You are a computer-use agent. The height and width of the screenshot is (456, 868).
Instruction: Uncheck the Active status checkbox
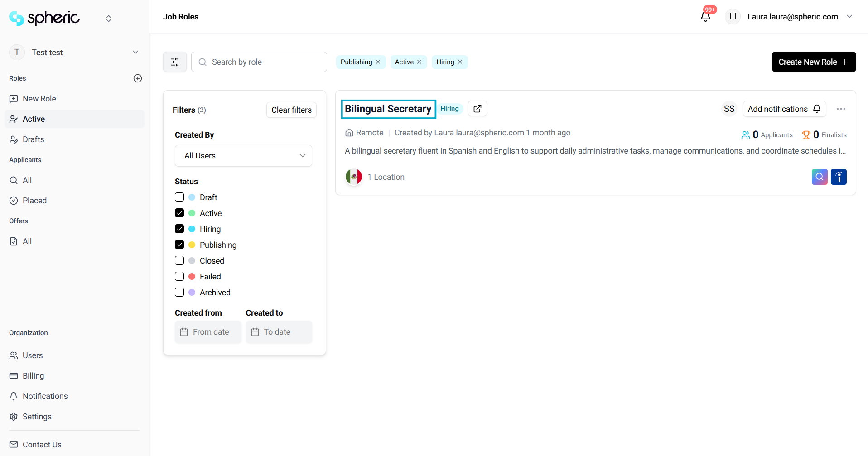[x=179, y=213]
